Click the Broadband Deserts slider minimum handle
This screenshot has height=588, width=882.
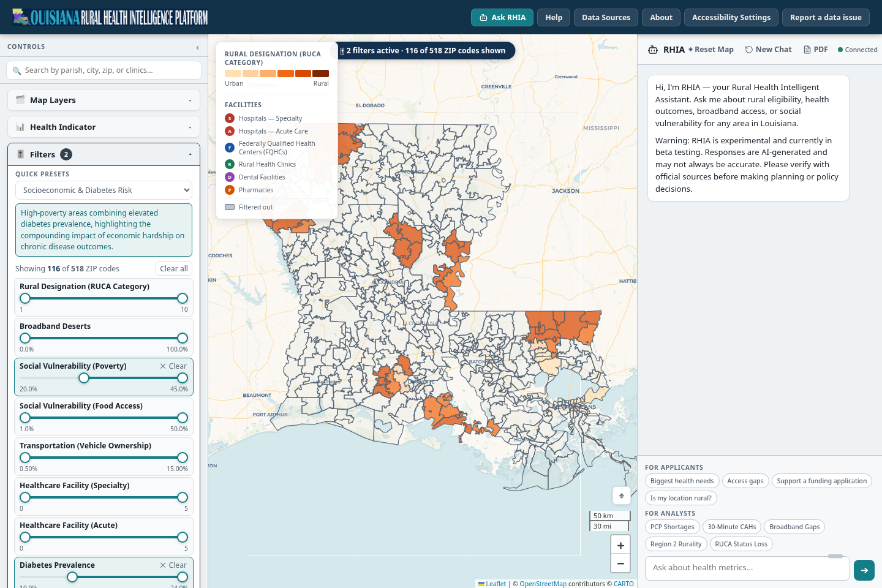[x=25, y=338]
